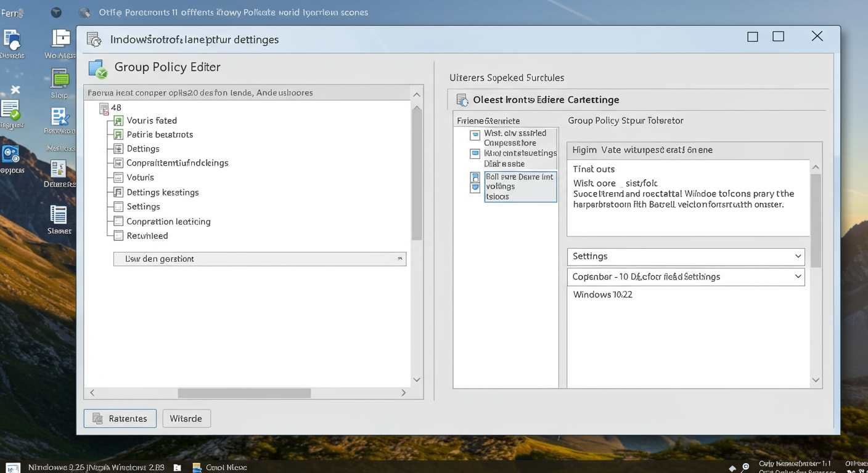This screenshot has width=868, height=473.
Task: Click the icon beside Retwhleed
Action: coord(118,236)
